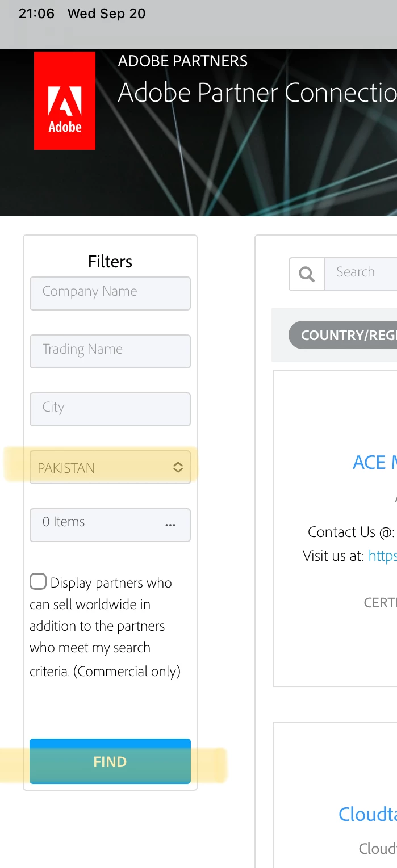Click the ADOBE PARTNERS header text
The width and height of the screenshot is (397, 868).
[x=183, y=61]
